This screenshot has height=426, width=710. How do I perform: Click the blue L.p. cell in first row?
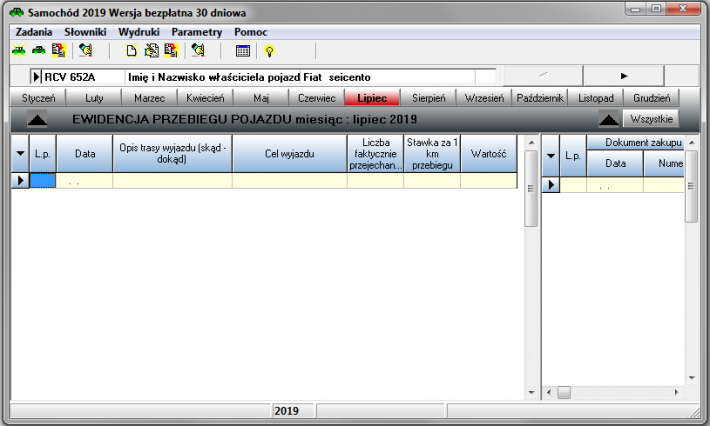click(43, 180)
